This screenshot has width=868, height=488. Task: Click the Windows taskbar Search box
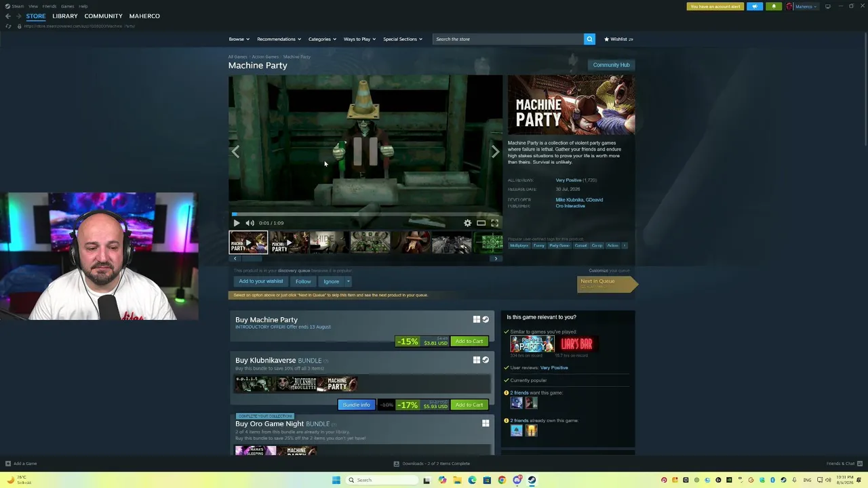[383, 480]
